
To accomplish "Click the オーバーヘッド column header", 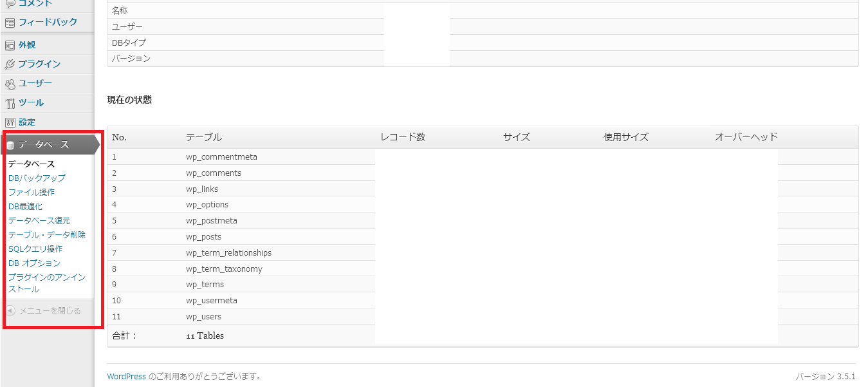I will coord(746,137).
